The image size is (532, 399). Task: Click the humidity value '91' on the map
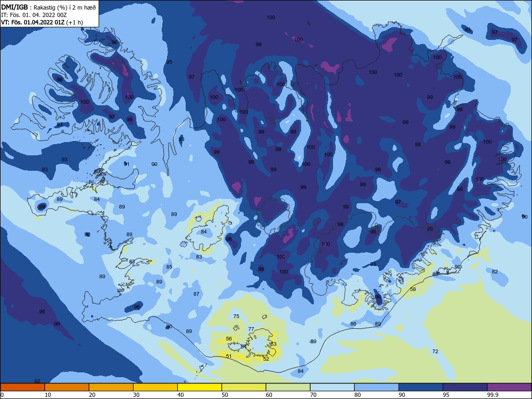coord(127,164)
